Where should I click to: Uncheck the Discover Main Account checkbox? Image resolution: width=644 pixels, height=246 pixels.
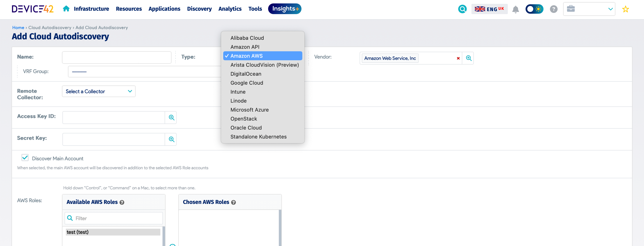[25, 158]
